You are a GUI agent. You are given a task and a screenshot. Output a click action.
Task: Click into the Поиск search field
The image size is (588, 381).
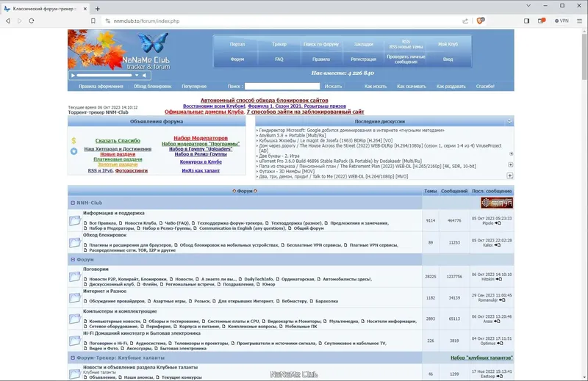click(282, 86)
